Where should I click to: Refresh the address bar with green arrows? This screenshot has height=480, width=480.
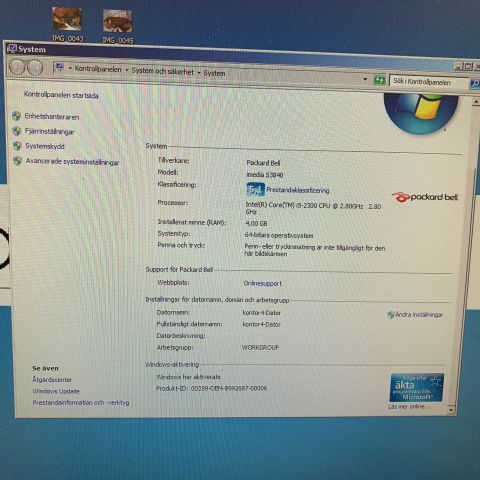pos(379,80)
